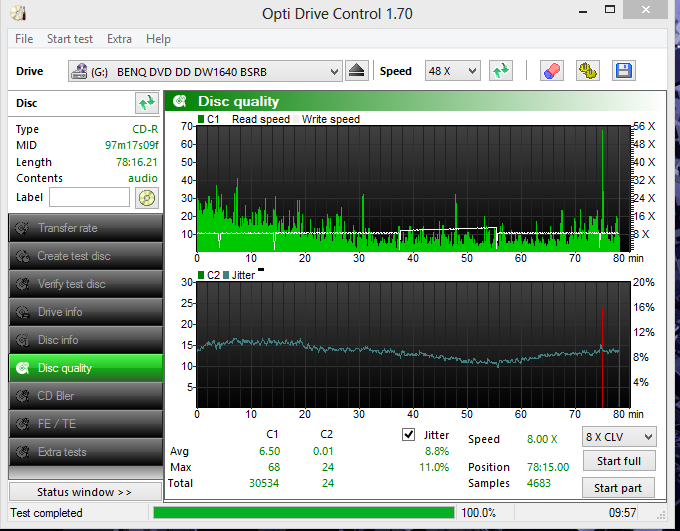Click the Jitter average 8.8% value
The image size is (680, 531).
pos(437,451)
